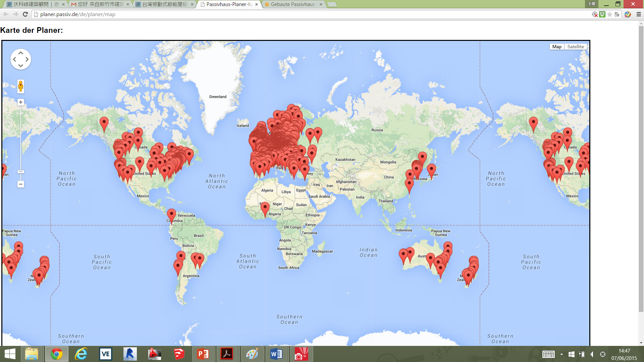Click the browser forward button

pyautogui.click(x=15, y=14)
